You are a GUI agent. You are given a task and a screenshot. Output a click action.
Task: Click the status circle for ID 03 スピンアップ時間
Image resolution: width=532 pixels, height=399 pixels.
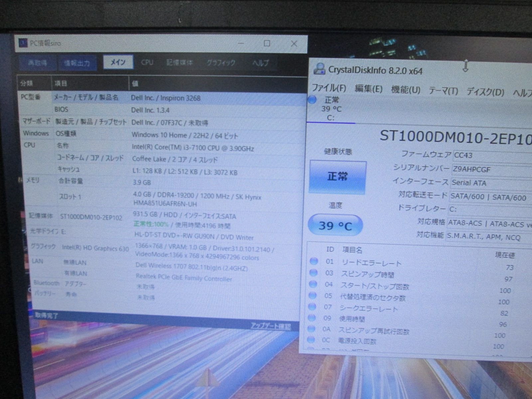click(x=313, y=273)
